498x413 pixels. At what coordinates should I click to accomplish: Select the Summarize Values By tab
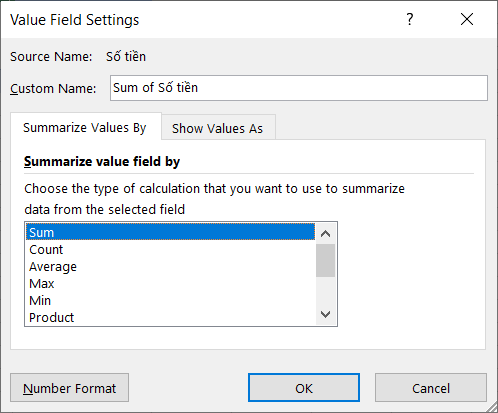tap(85, 127)
